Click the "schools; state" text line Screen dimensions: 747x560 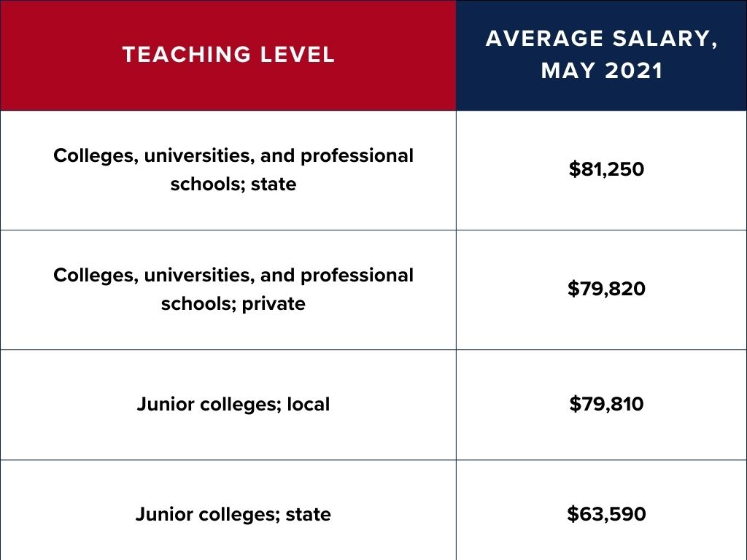click(233, 184)
